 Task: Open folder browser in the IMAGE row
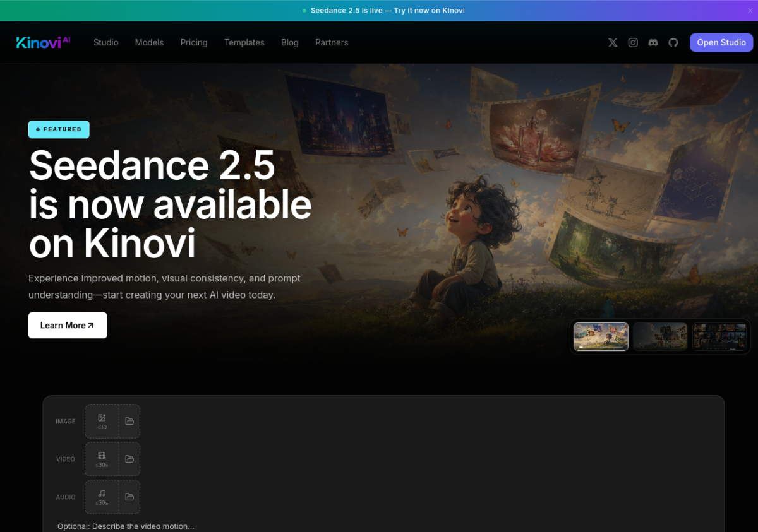click(x=129, y=421)
